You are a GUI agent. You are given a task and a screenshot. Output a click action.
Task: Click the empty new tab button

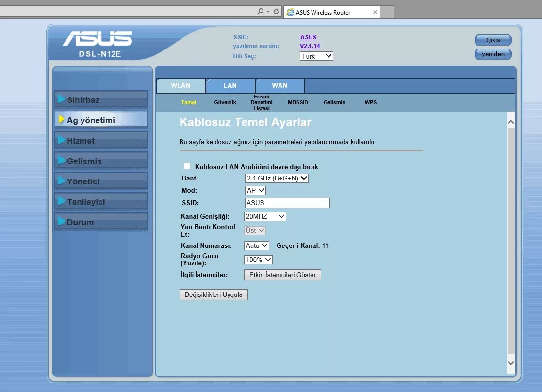pos(387,12)
